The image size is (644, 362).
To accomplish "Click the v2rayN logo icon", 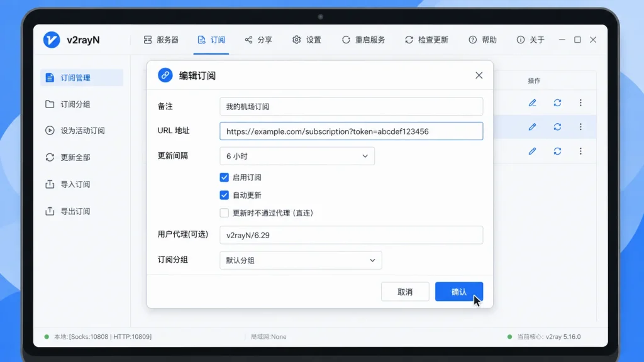I will coord(52,40).
